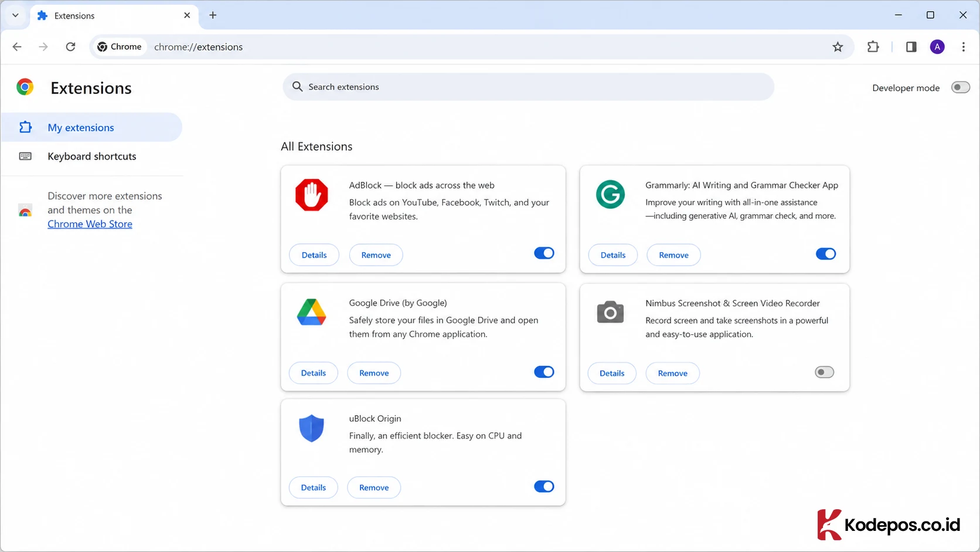
Task: Click the Google Drive (by Google) title
Action: point(398,303)
